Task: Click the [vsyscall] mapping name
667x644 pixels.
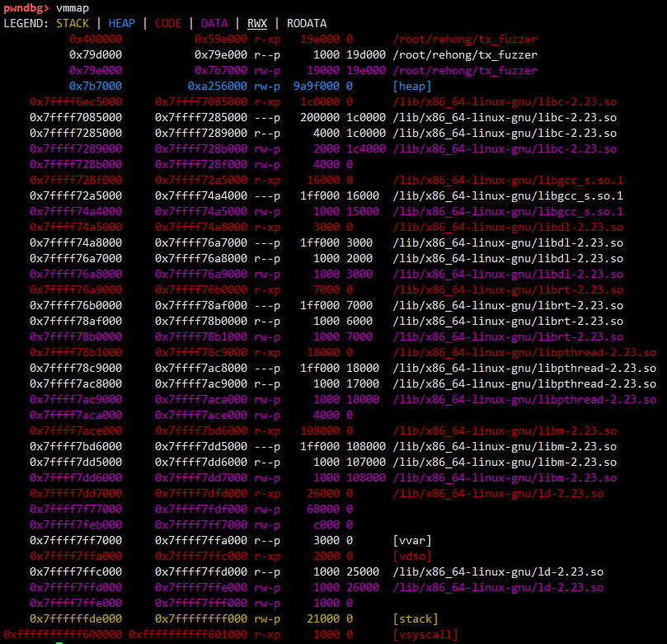Action: tap(425, 635)
